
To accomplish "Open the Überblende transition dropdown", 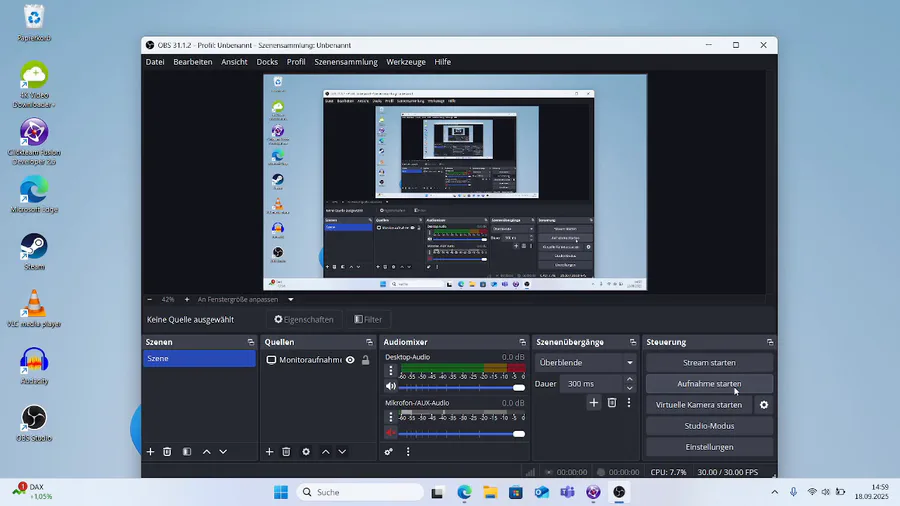I will [585, 363].
